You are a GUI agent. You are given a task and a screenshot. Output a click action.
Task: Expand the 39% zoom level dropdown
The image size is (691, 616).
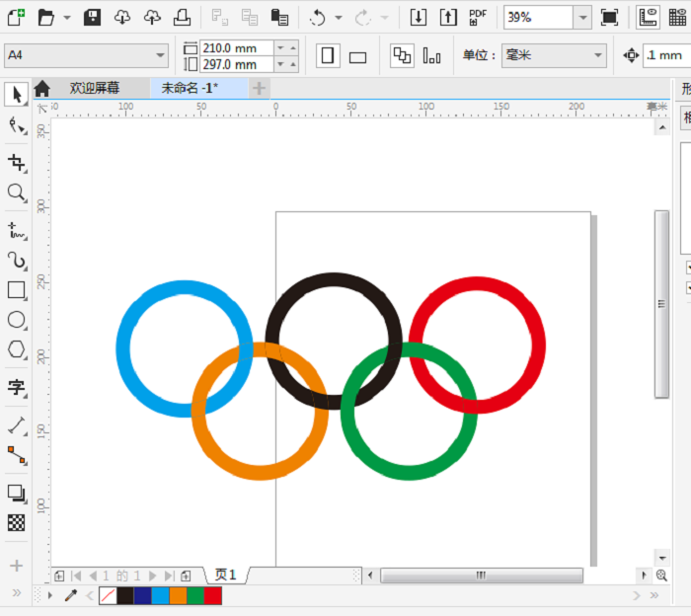(582, 18)
